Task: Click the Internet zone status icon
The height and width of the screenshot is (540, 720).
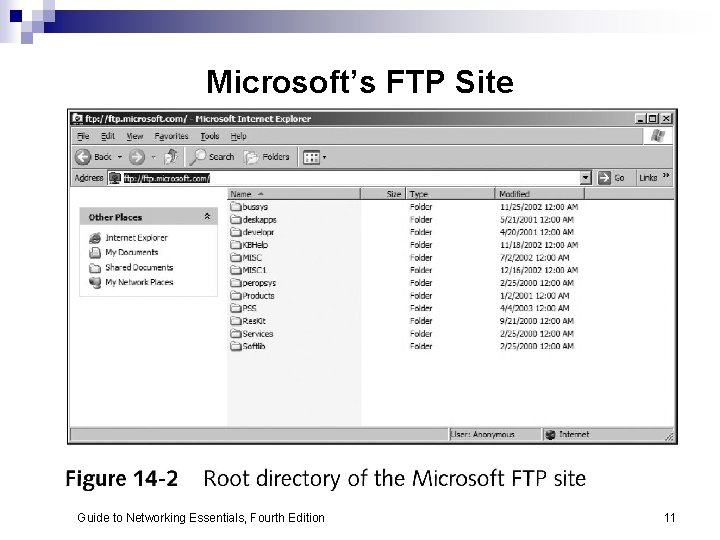Action: [x=550, y=434]
